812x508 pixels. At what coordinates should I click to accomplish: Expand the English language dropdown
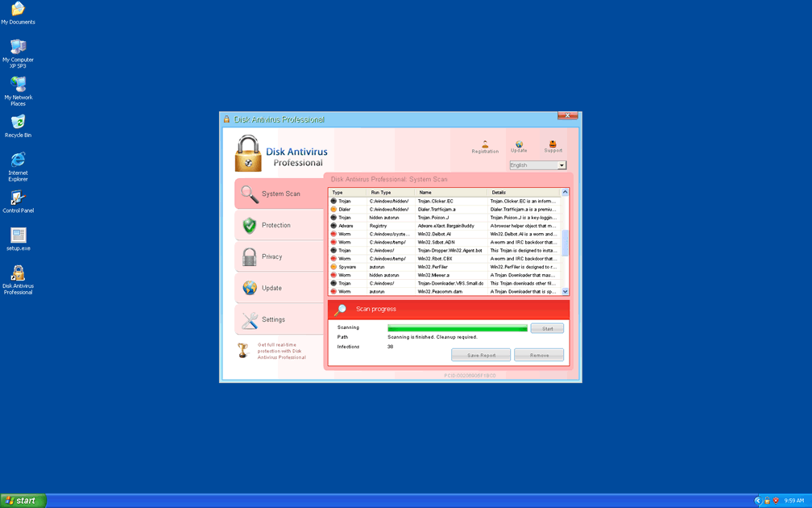(561, 165)
